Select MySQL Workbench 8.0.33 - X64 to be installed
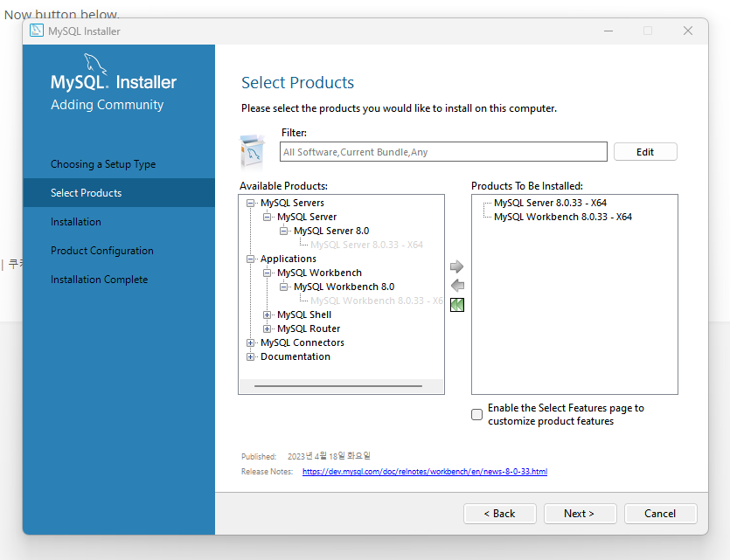The width and height of the screenshot is (730, 560). tap(562, 217)
